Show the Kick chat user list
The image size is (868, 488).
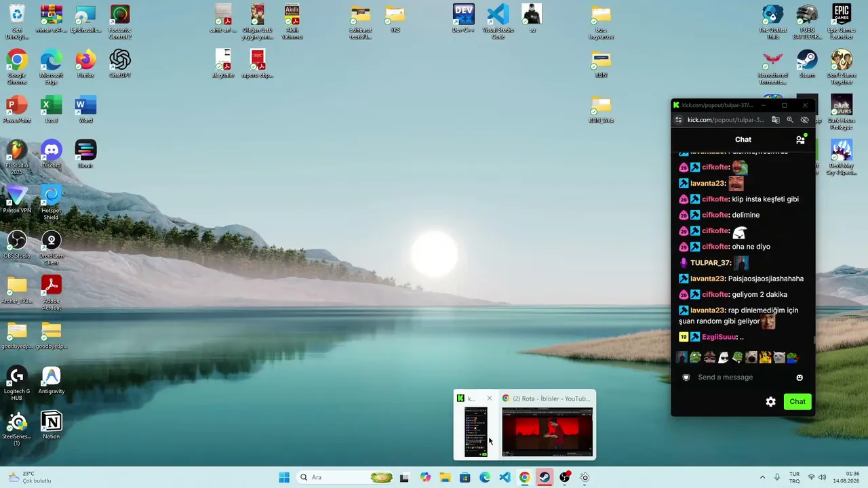click(800, 140)
